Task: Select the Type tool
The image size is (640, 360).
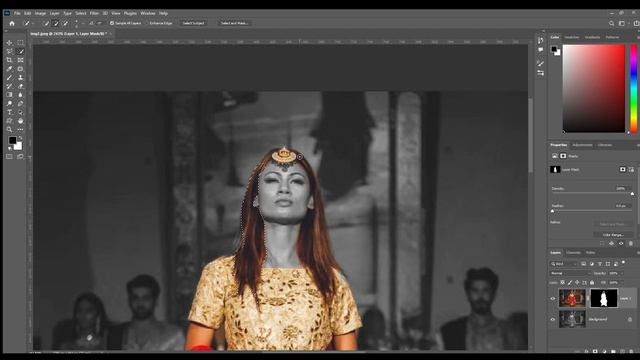Action: [x=9, y=112]
